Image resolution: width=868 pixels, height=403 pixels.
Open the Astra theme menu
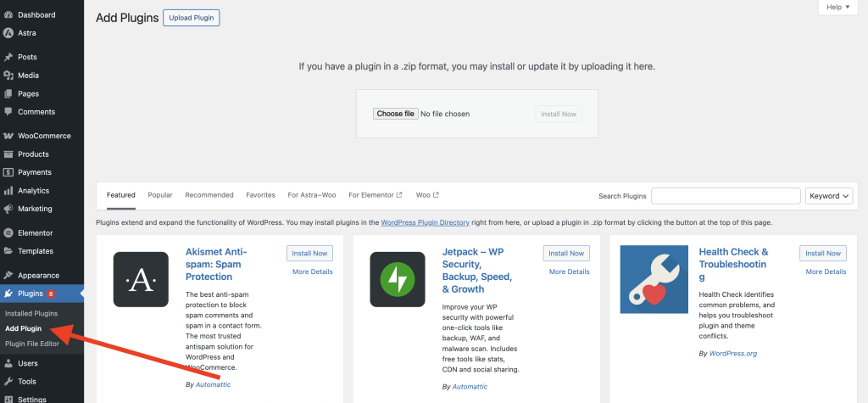[x=26, y=33]
